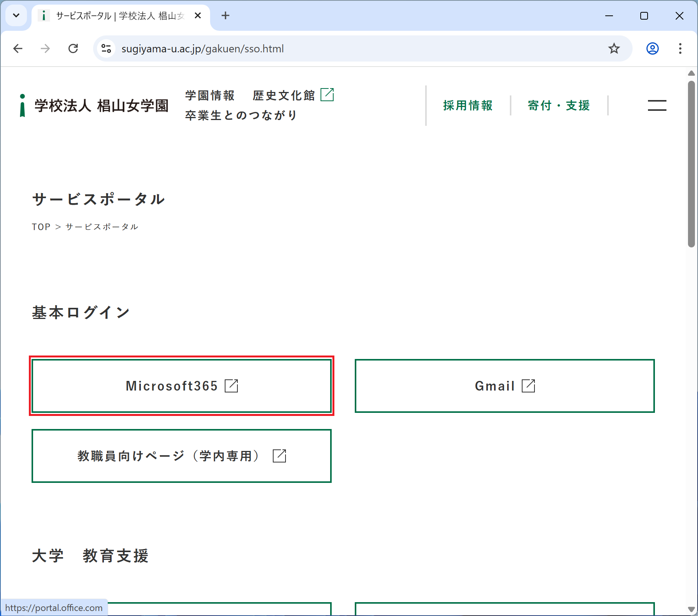Click the TOP breadcrumb link
This screenshot has height=616, width=698.
point(41,227)
